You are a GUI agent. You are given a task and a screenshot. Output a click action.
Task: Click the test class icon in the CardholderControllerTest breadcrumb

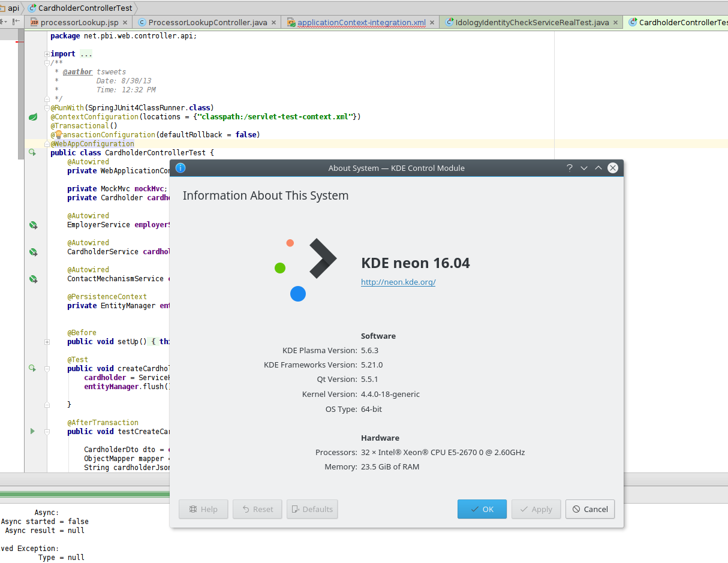coord(32,8)
